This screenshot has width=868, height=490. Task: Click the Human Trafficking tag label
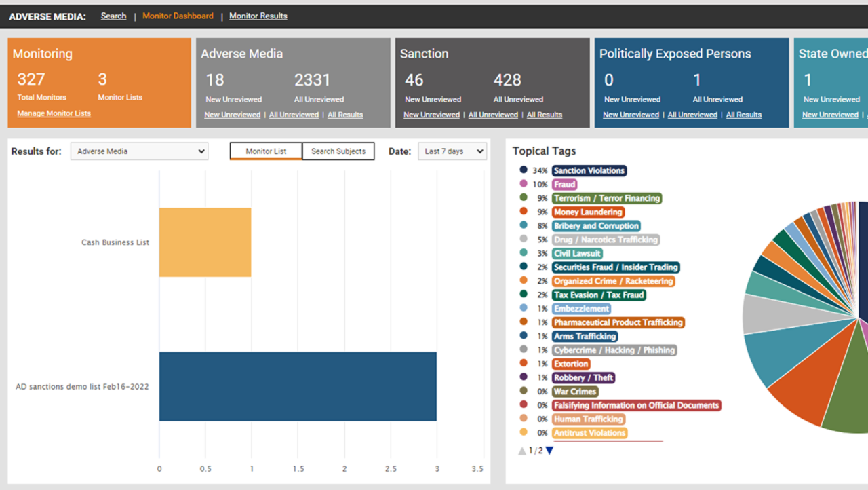click(x=588, y=419)
